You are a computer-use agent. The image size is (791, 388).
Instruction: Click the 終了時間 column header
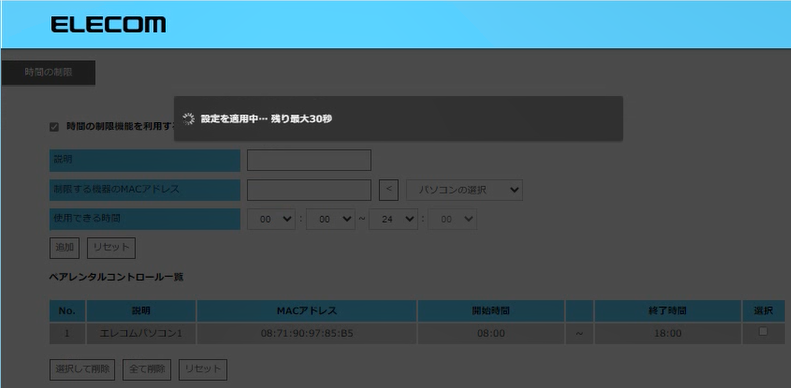(668, 311)
